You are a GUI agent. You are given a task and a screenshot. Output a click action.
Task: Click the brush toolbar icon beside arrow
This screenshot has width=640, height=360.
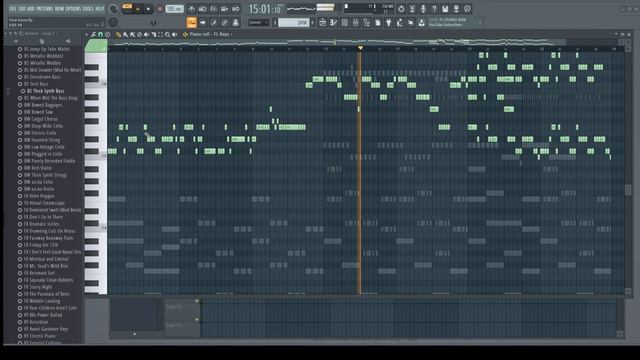pos(213,22)
